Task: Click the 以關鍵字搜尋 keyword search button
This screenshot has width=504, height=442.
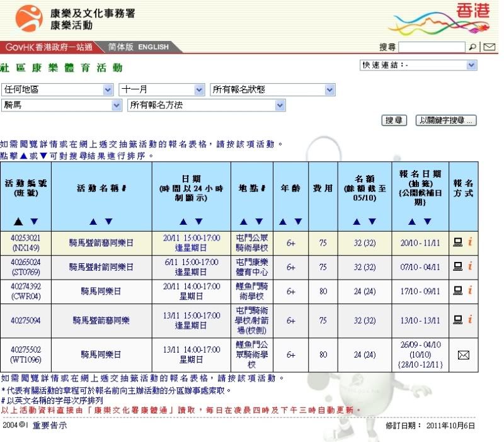Action: [446, 120]
